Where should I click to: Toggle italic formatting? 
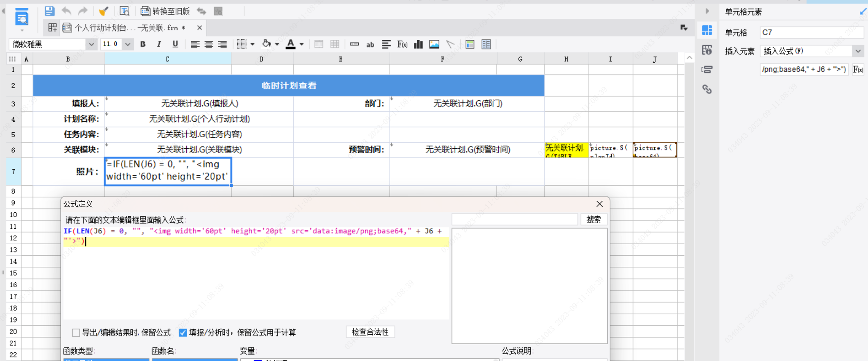point(159,44)
